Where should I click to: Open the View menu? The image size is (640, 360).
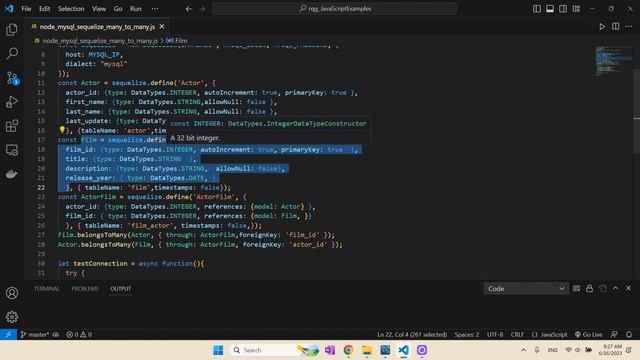click(x=99, y=9)
